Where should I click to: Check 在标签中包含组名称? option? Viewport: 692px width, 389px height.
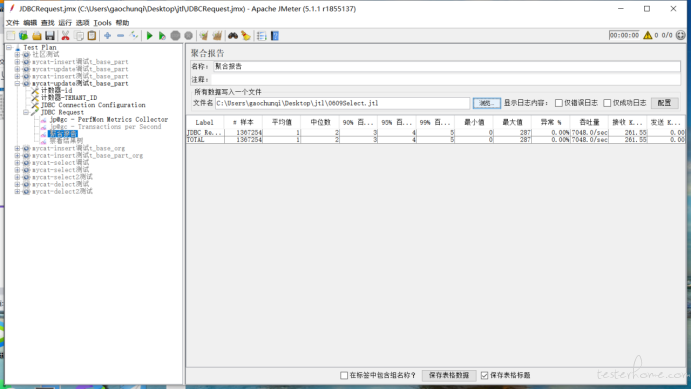(x=344, y=375)
